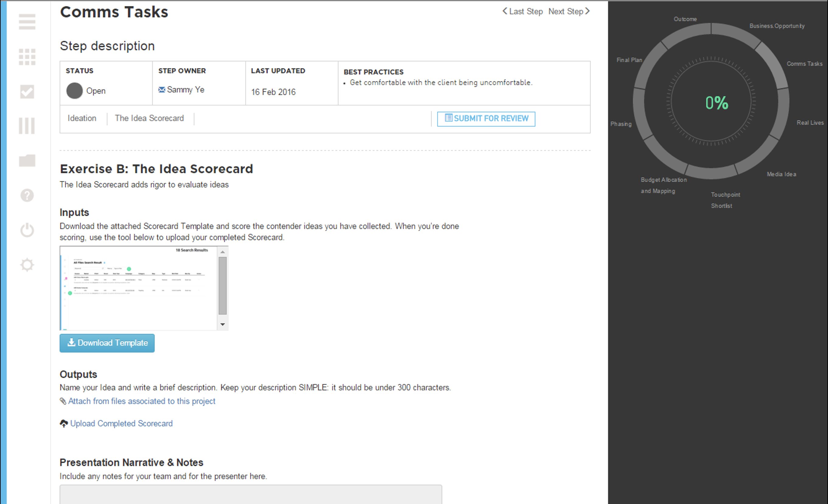The image size is (828, 504).
Task: Open the hamburger menu icon in sidebar
Action: (27, 22)
